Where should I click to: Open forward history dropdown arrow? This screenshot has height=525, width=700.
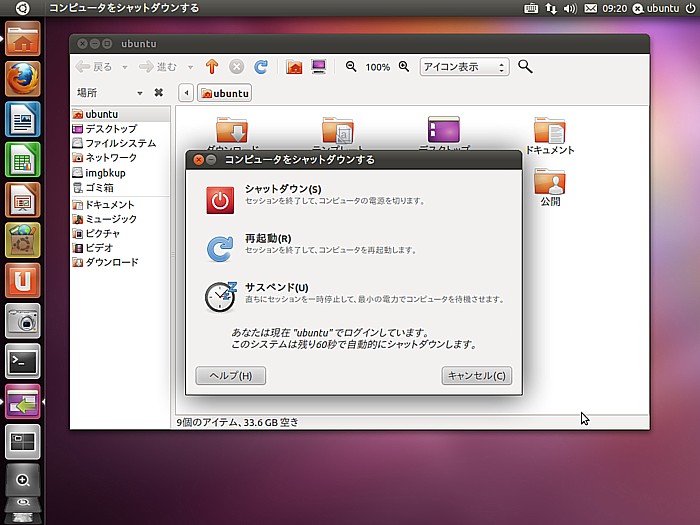(x=190, y=67)
